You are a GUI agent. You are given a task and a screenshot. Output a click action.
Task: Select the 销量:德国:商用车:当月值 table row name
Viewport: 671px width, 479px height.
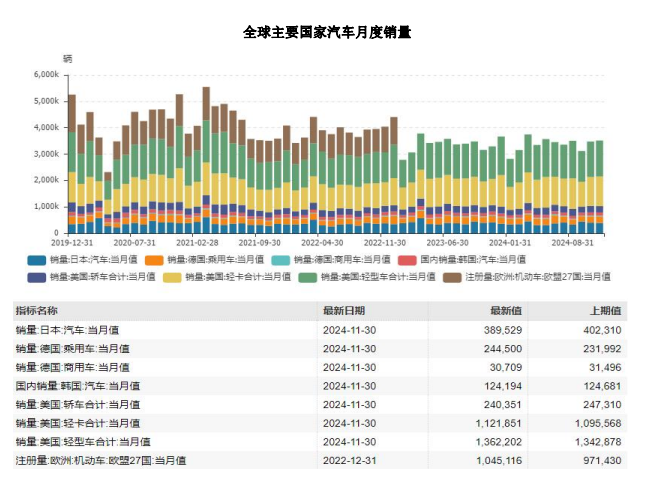tap(73, 367)
